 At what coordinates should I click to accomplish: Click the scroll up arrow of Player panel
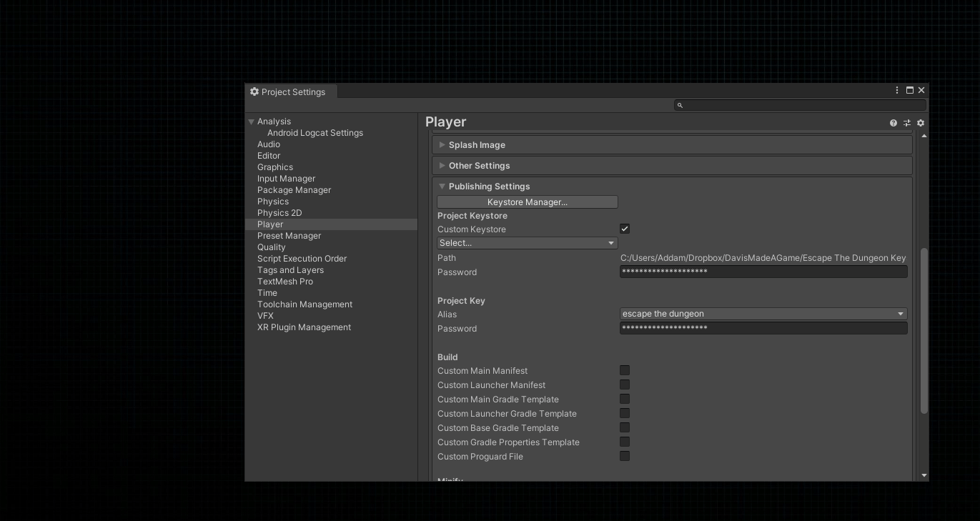(924, 136)
